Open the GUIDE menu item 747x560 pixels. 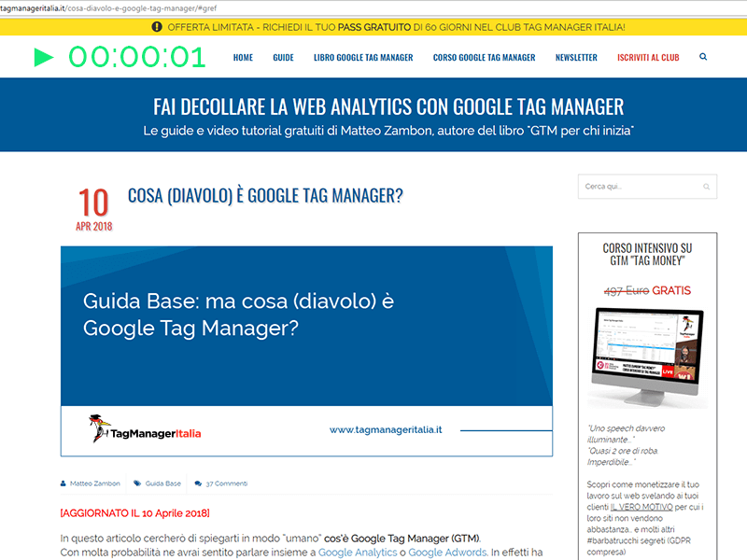coord(283,58)
